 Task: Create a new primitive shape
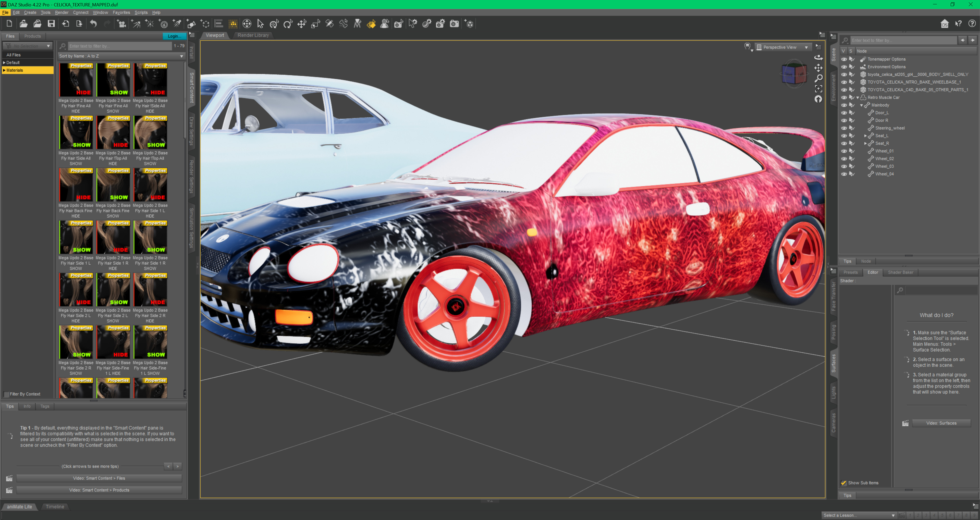[191, 24]
